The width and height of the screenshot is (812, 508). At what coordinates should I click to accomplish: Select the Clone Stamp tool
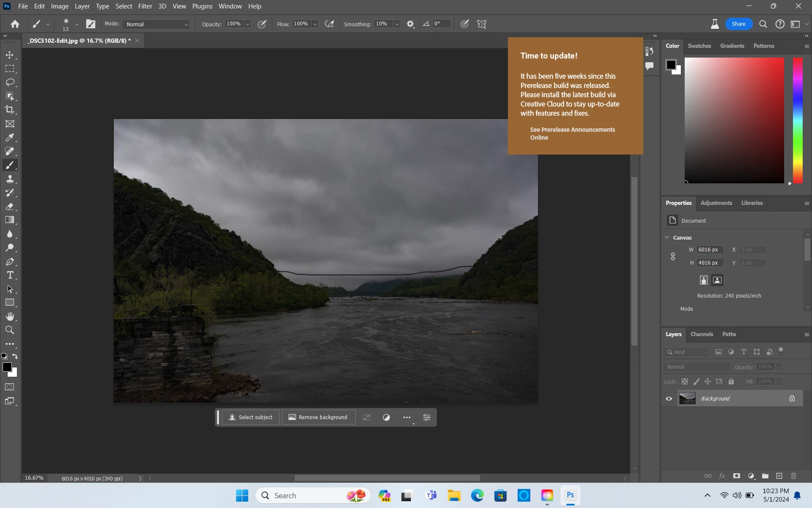(10, 179)
